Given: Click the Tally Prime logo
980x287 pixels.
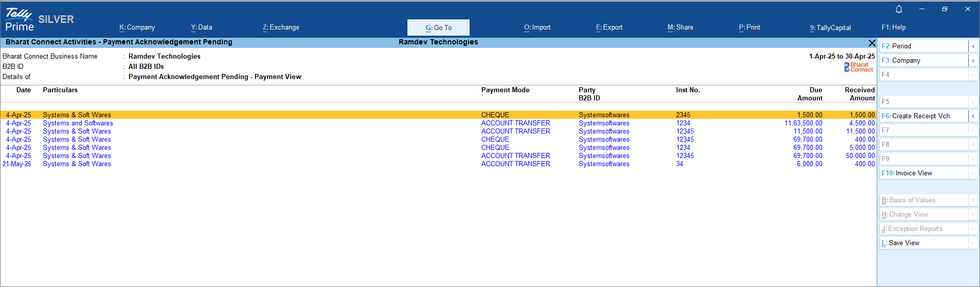Looking at the screenshot, I should [x=19, y=20].
